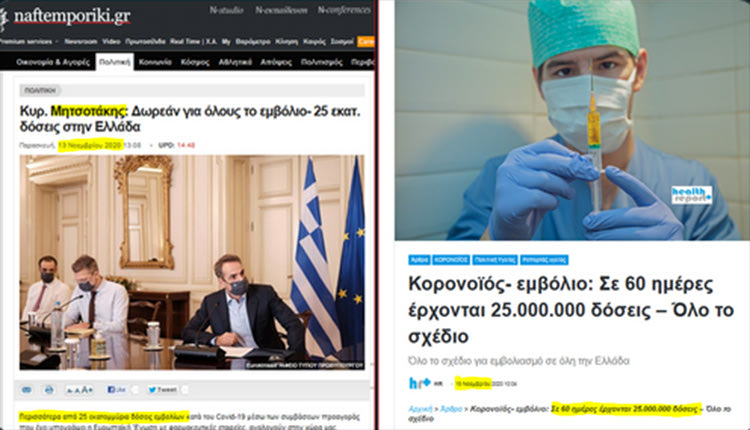Open the Newsroom link
The width and height of the screenshot is (750, 430).
click(81, 42)
